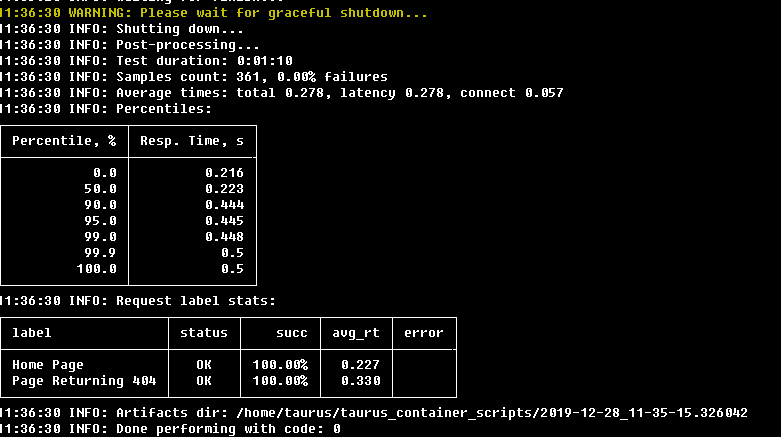
Task: Select the 99.0 percentile value
Action: click(x=101, y=237)
